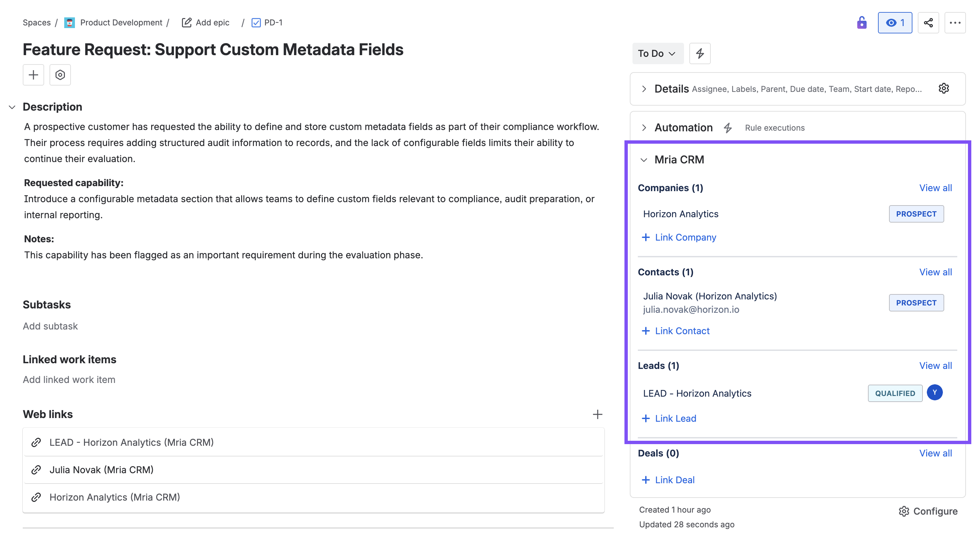Click View all next to Leads
Image resolution: width=980 pixels, height=534 pixels.
click(936, 366)
